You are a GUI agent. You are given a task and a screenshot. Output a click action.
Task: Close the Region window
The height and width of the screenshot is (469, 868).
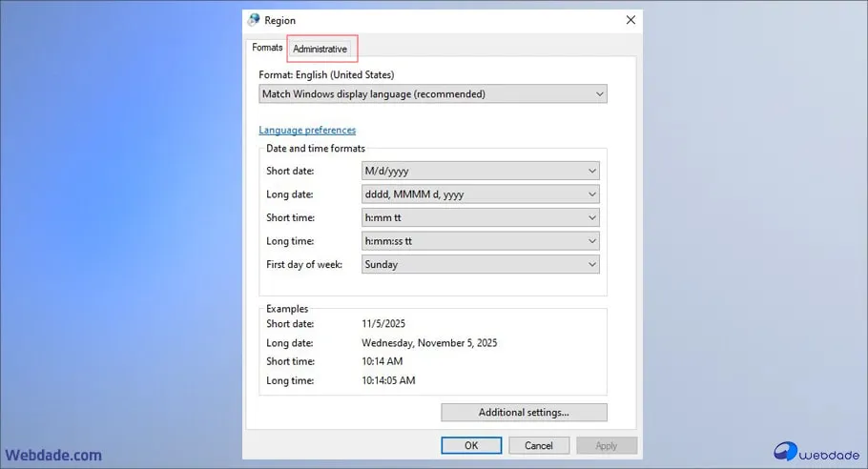630,20
